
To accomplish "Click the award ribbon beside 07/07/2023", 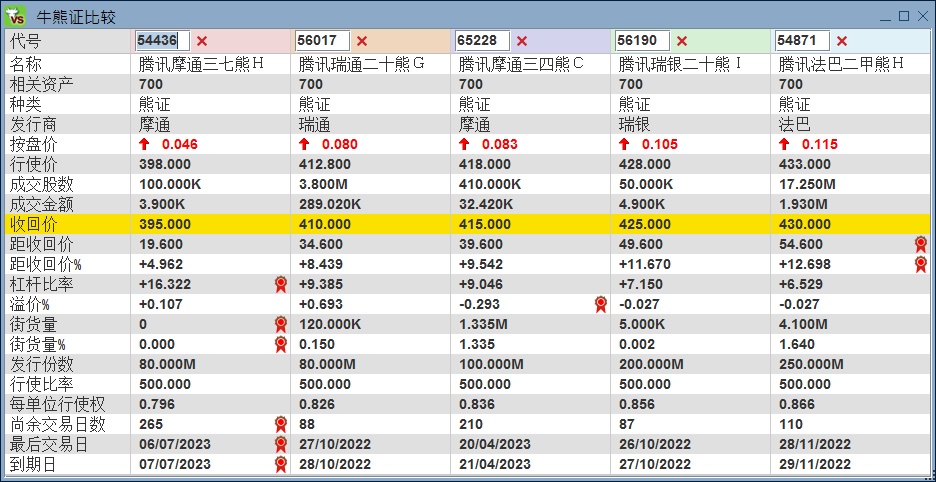I will pos(281,464).
